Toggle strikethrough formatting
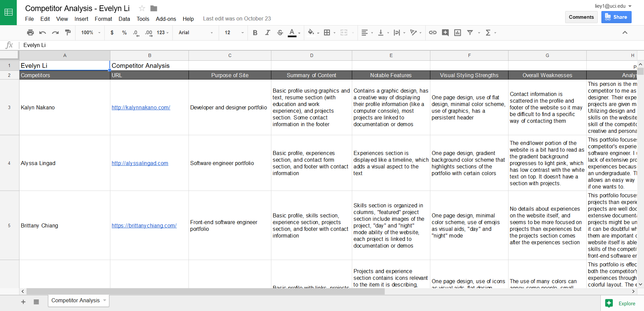This screenshot has width=644, height=311. [x=280, y=33]
